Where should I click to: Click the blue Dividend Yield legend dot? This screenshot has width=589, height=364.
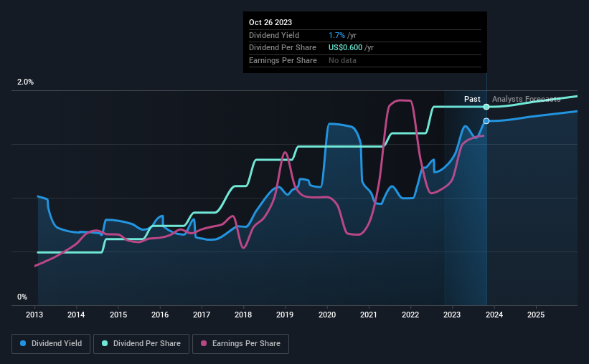(x=23, y=343)
